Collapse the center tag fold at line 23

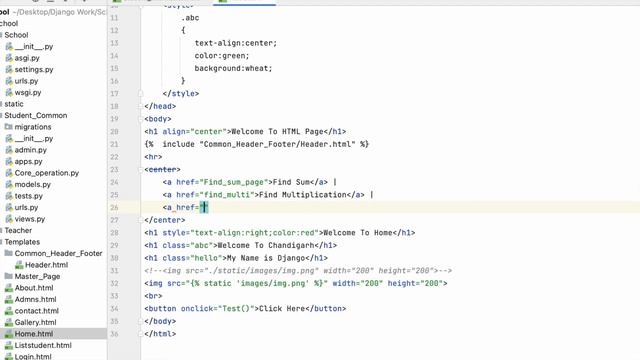point(141,169)
